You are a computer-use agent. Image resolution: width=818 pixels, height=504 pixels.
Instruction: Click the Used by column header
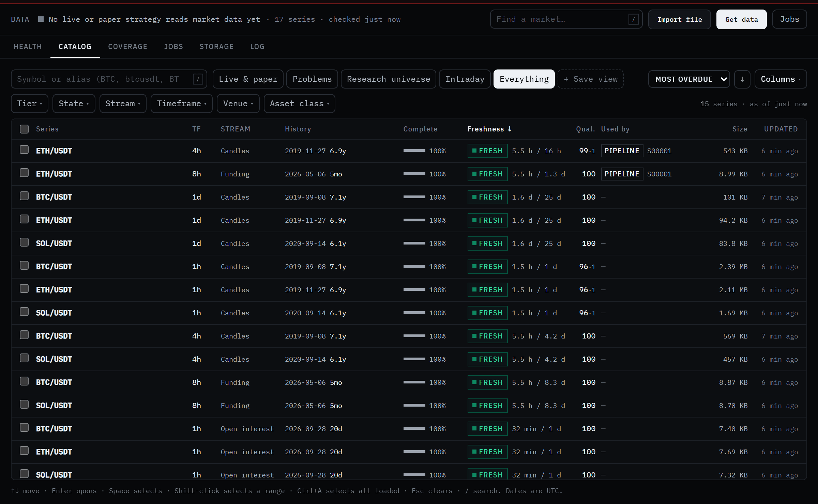(615, 129)
